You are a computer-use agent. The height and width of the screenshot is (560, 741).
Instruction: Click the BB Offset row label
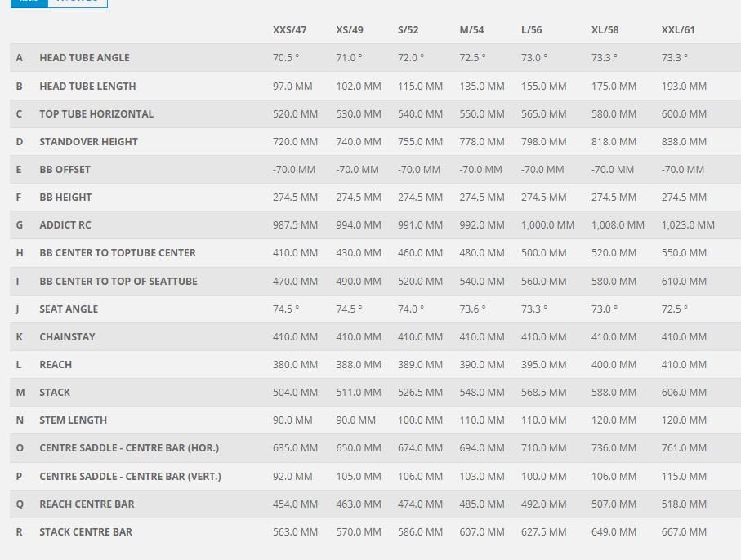click(65, 170)
